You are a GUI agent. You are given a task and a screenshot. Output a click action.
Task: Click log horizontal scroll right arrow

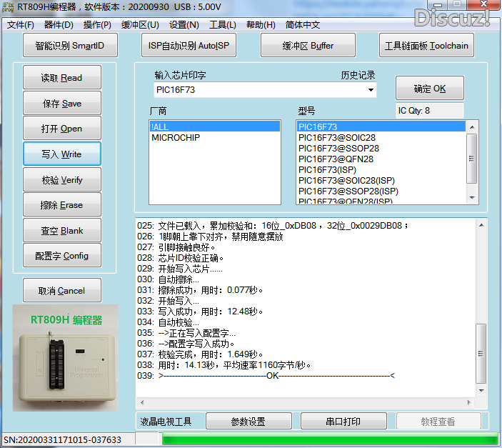469,402
